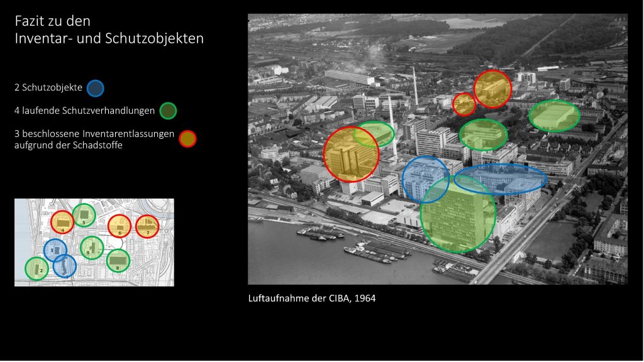Select red circle number 7 on map
Viewport: 644px width, 362px height.
click(147, 226)
